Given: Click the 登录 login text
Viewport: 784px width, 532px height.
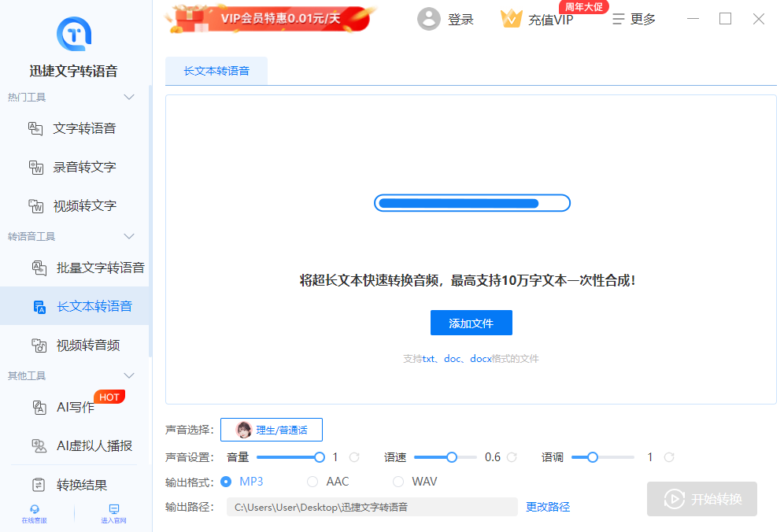Looking at the screenshot, I should tap(460, 20).
